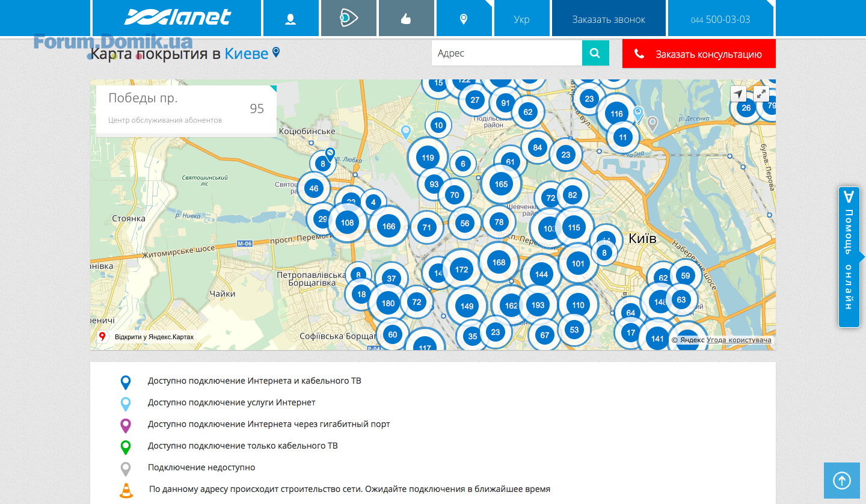Click the Київ city label on map

pos(642,239)
